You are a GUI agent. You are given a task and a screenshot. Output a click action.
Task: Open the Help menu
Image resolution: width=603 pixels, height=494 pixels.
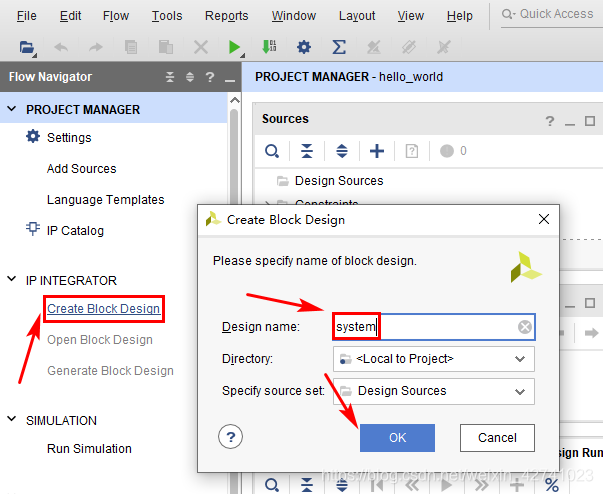(460, 16)
